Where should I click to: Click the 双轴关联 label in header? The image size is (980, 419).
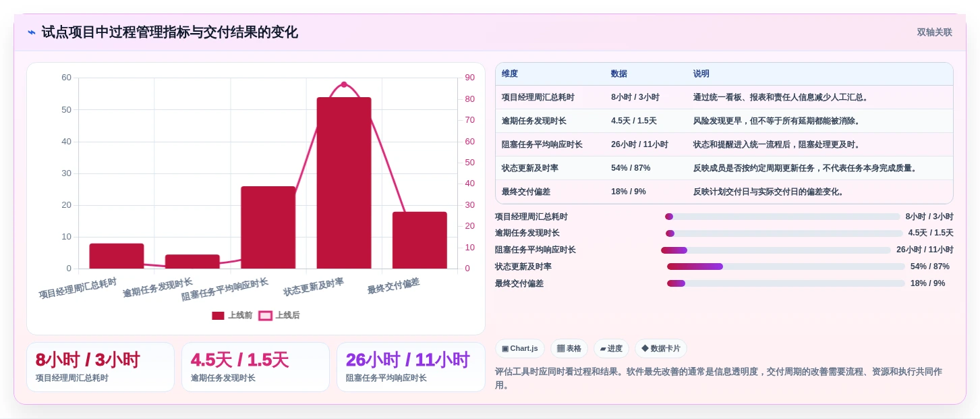(x=934, y=32)
